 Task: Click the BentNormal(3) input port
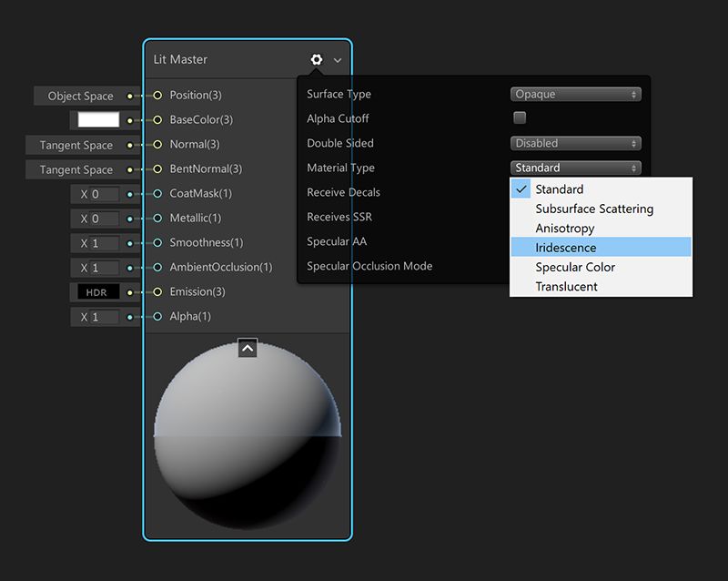click(157, 168)
